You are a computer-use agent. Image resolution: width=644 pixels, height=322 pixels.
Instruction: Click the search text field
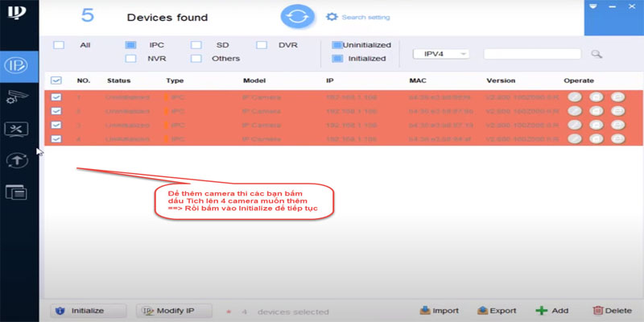pos(531,54)
